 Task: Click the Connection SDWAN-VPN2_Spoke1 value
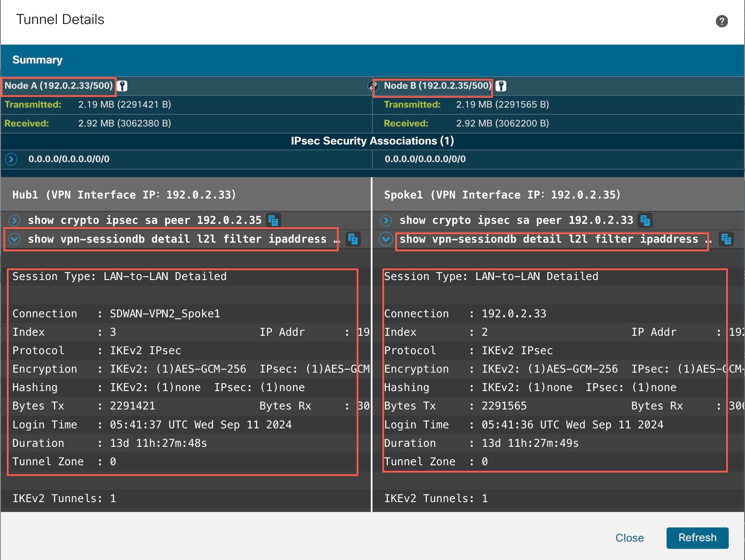[165, 313]
